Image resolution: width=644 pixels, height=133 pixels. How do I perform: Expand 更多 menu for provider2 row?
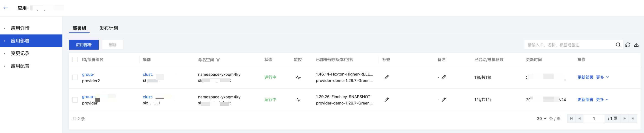pos(602,77)
